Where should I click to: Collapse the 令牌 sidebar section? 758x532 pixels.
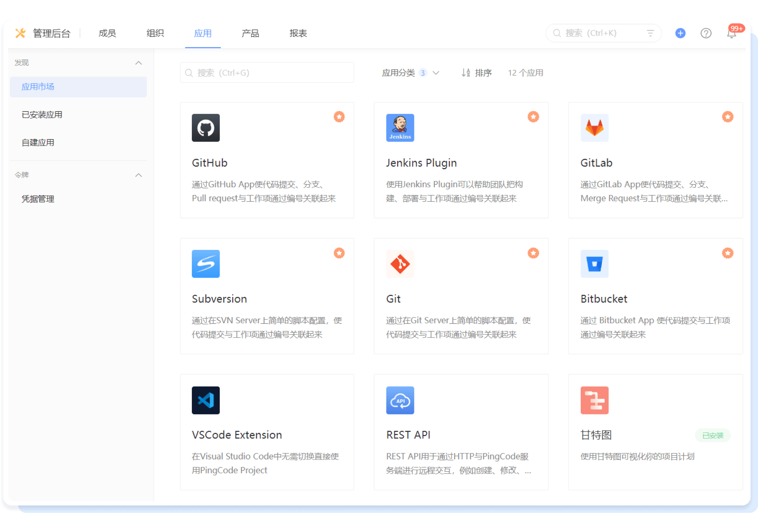[x=139, y=175]
